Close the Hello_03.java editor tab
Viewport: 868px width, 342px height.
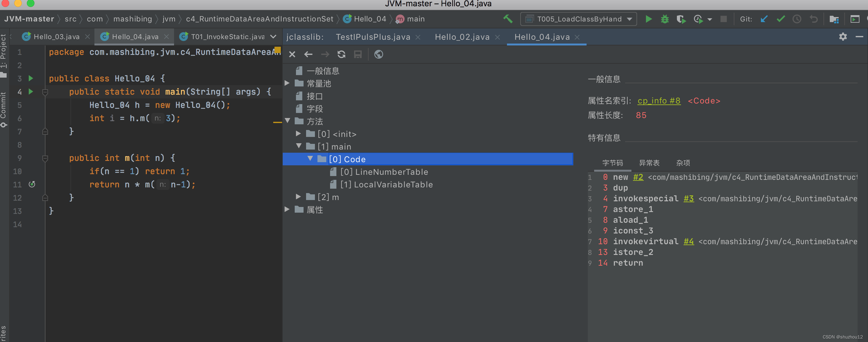click(87, 37)
